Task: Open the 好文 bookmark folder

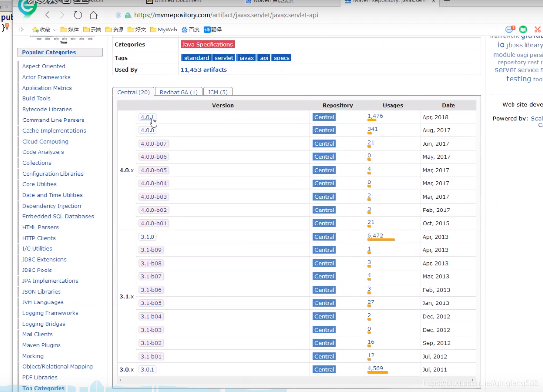Action: pyautogui.click(x=136, y=30)
